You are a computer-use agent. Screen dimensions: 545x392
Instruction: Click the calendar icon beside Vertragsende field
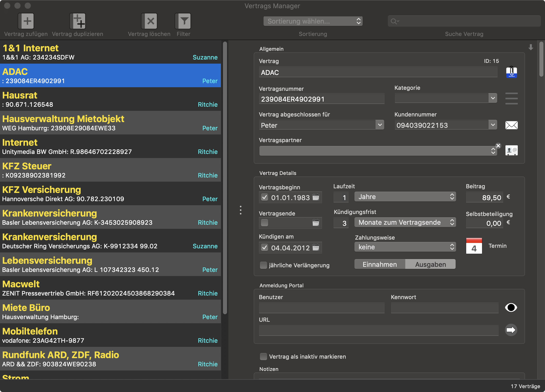coord(316,223)
